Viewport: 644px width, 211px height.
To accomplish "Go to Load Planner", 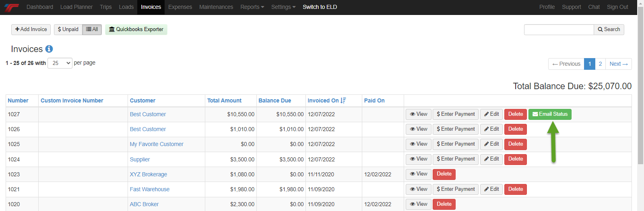I will 76,7.
